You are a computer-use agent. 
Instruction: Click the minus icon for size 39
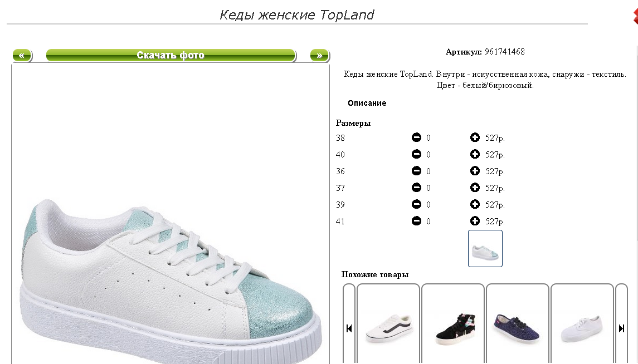pos(416,204)
